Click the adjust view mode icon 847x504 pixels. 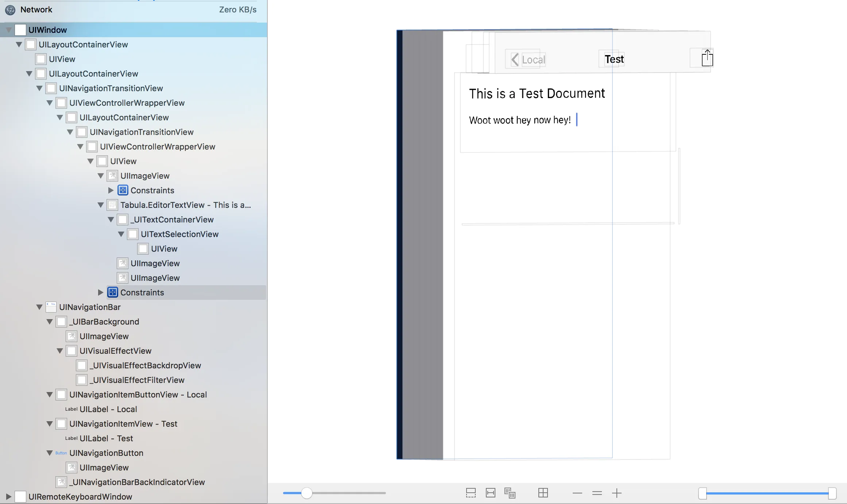click(510, 493)
